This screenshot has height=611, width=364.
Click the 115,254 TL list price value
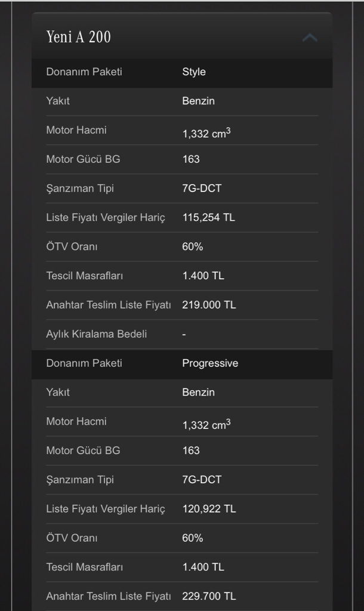click(208, 217)
